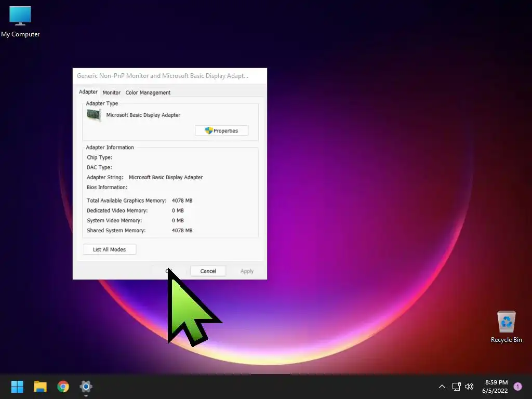Show hidden tray icons chevron
Image resolution: width=532 pixels, height=399 pixels.
point(442,387)
